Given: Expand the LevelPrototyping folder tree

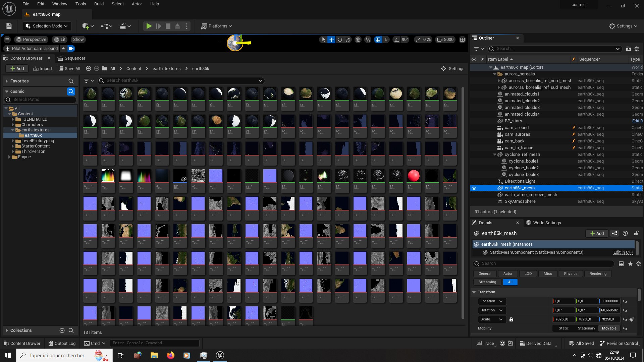Looking at the screenshot, I should click(x=13, y=141).
